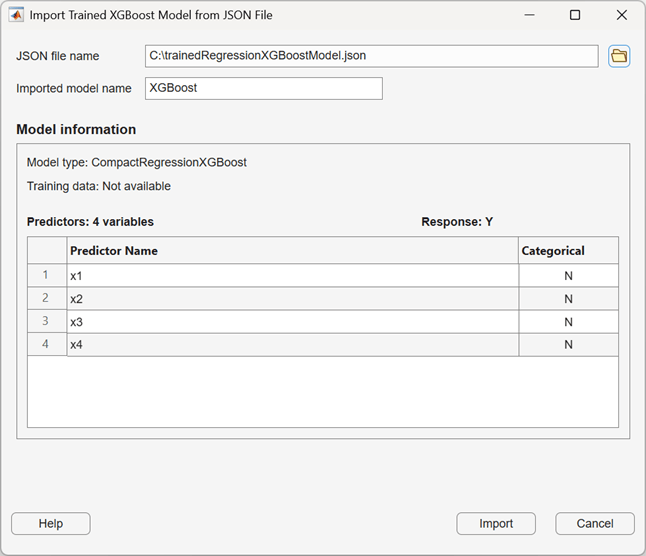646x556 pixels.
Task: Click Categorical cell N for x1
Action: click(569, 276)
